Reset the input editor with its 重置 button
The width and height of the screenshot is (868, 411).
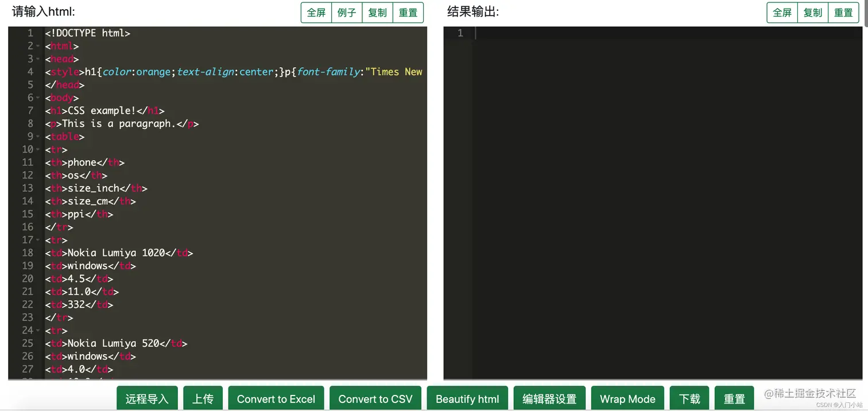click(408, 12)
